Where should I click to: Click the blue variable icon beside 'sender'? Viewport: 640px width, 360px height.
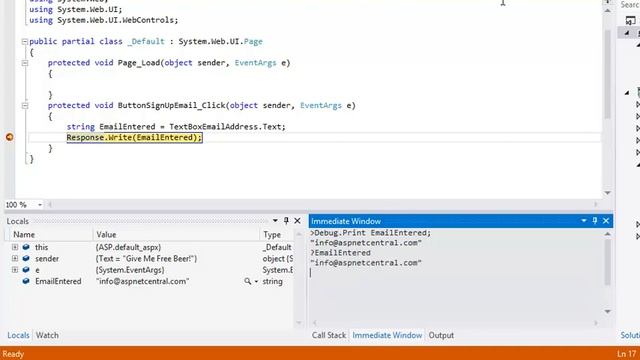(26, 258)
